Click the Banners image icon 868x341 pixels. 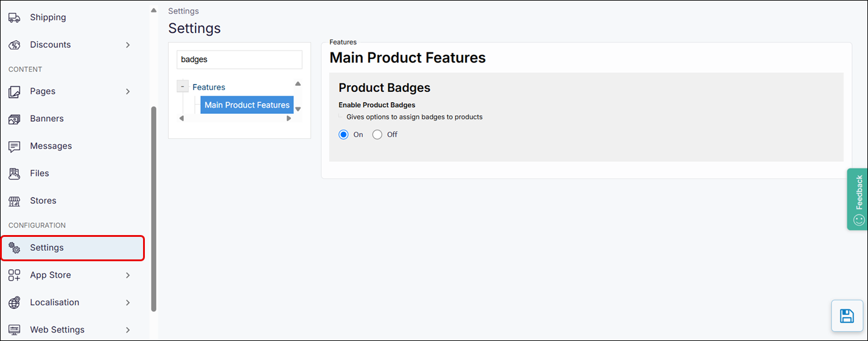click(x=14, y=119)
